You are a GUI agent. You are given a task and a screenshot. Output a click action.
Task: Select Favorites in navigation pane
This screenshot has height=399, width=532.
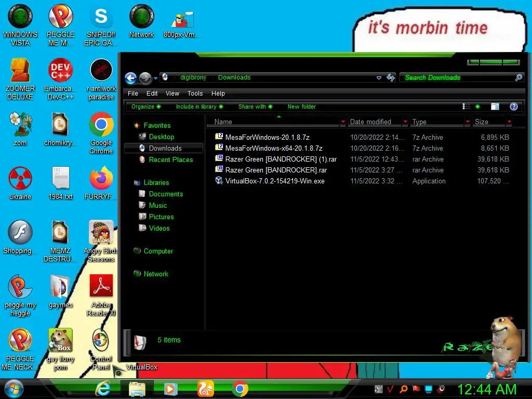point(157,126)
